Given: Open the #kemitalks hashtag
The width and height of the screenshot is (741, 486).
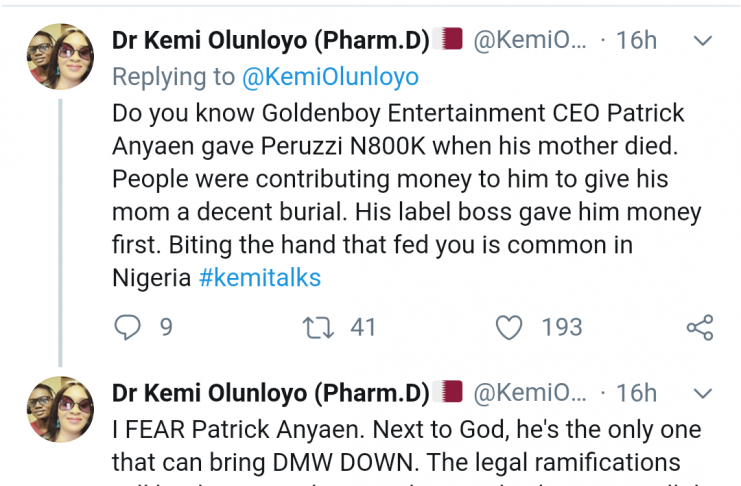Looking at the screenshot, I should coord(260,278).
